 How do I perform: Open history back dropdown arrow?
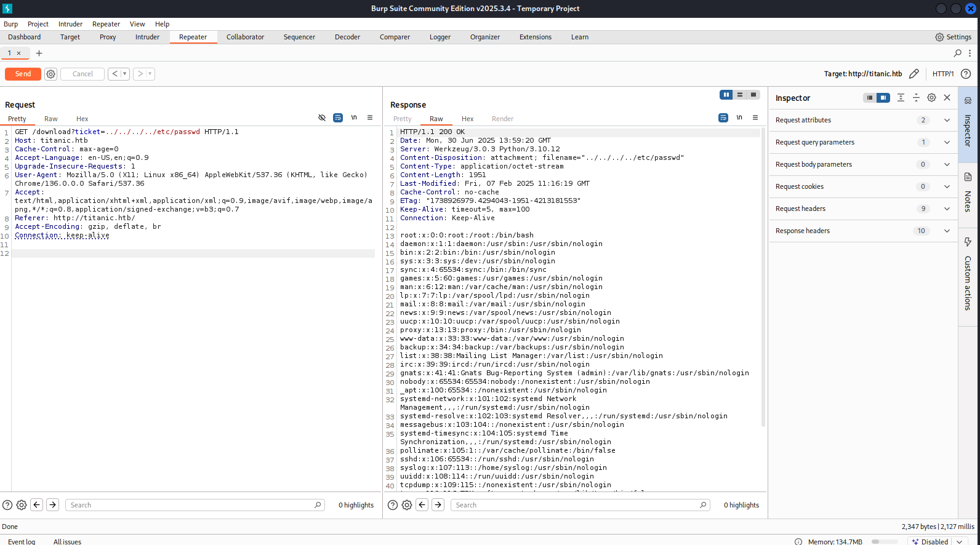[x=124, y=74]
